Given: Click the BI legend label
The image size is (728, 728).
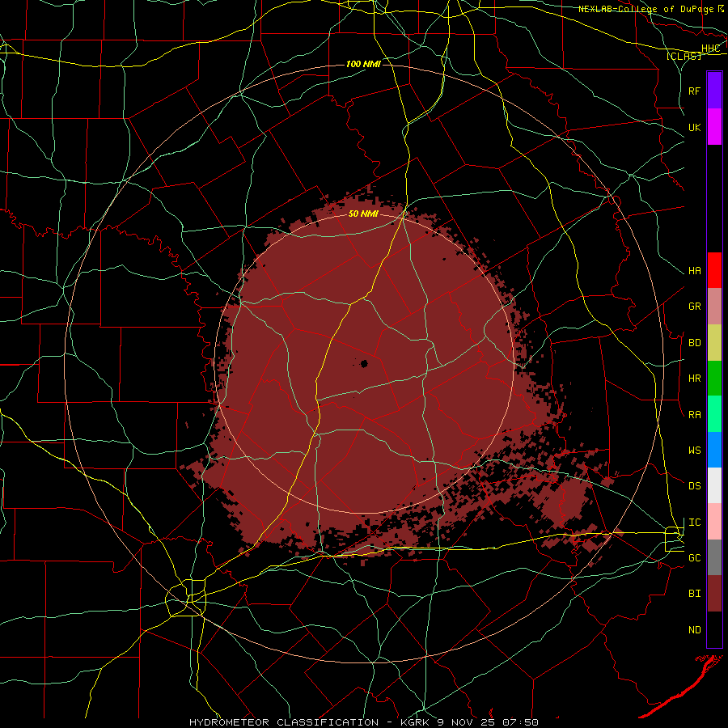Looking at the screenshot, I should (x=694, y=594).
